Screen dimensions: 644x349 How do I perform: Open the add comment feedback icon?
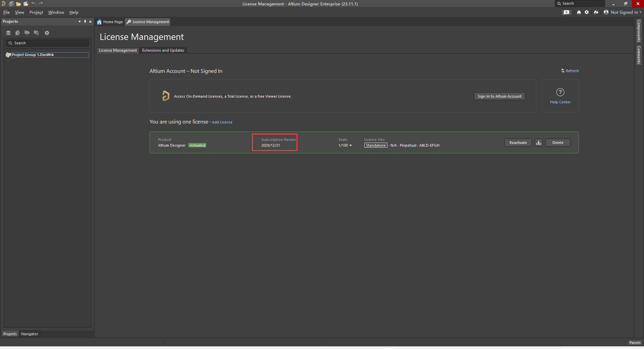click(567, 12)
